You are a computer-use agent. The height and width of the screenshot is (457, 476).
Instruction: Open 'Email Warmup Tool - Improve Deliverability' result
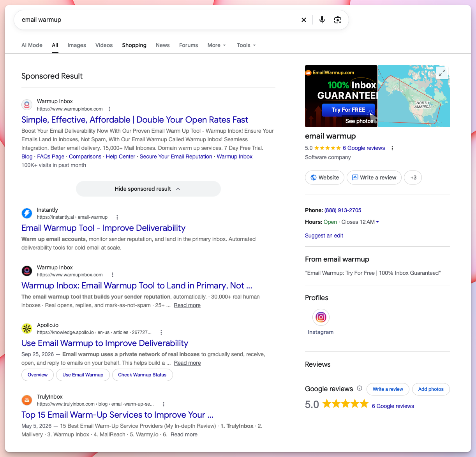pos(103,228)
